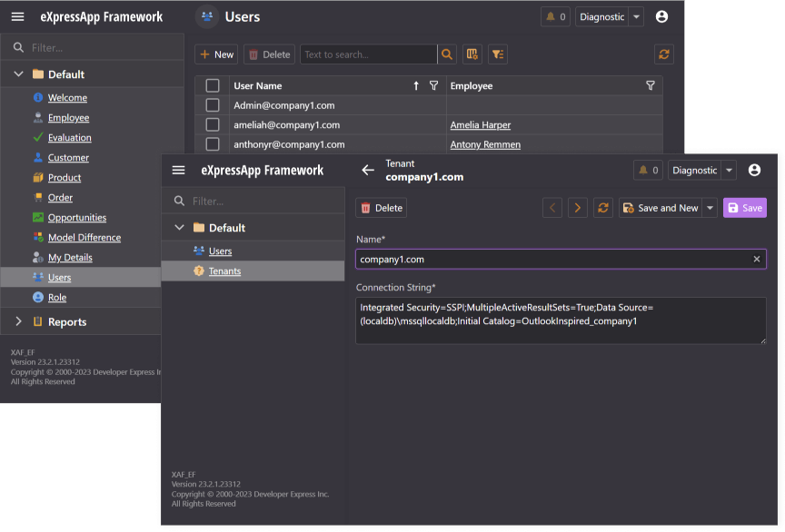Open Diagnostic dropdown in Users window
785x532 pixels.
coord(636,16)
